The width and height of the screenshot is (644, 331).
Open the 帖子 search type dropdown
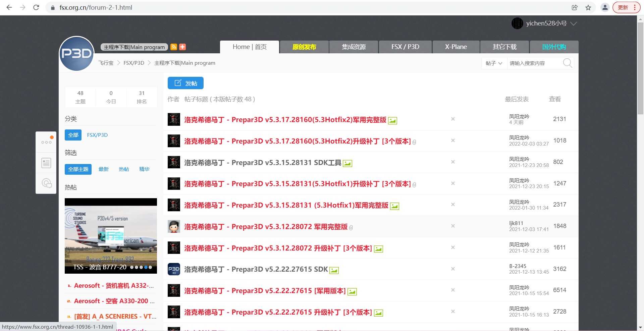(x=494, y=63)
